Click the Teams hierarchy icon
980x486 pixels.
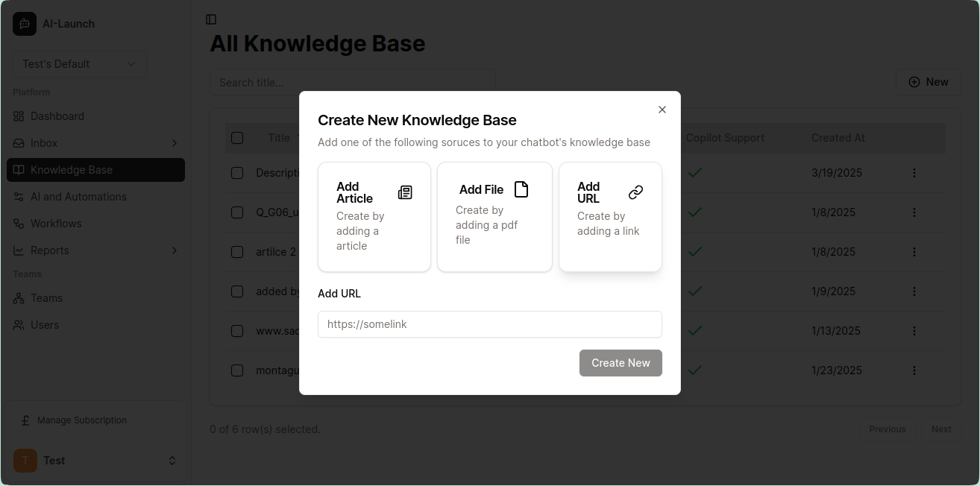pyautogui.click(x=19, y=298)
